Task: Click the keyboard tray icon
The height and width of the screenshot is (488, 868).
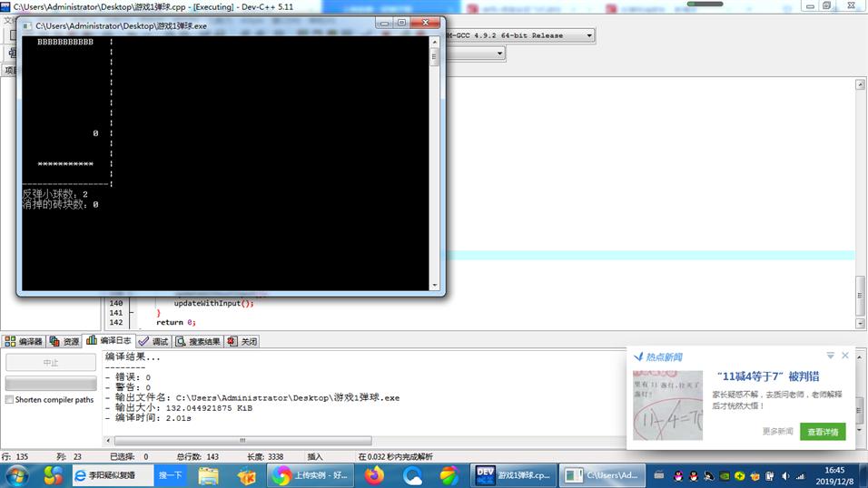Action: click(x=659, y=475)
